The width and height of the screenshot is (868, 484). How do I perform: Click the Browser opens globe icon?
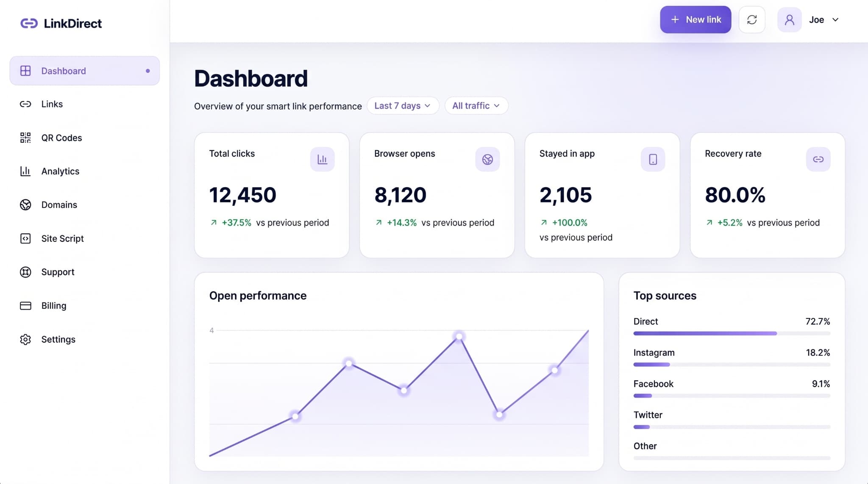[x=487, y=159]
